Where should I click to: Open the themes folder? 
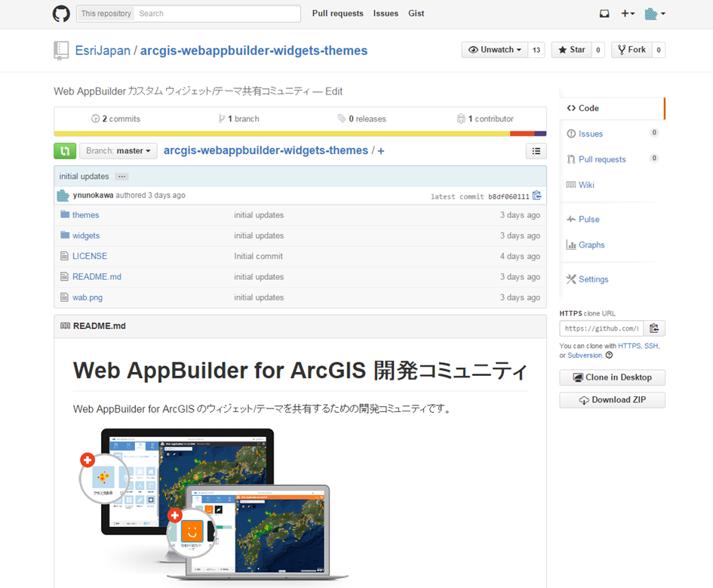coord(85,215)
